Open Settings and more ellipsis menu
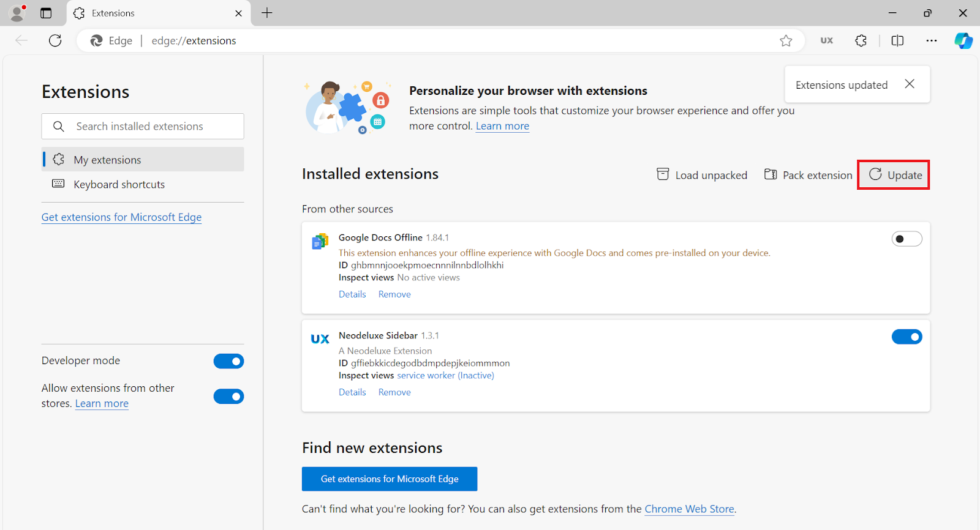Viewport: 980px width, 530px height. pos(931,40)
